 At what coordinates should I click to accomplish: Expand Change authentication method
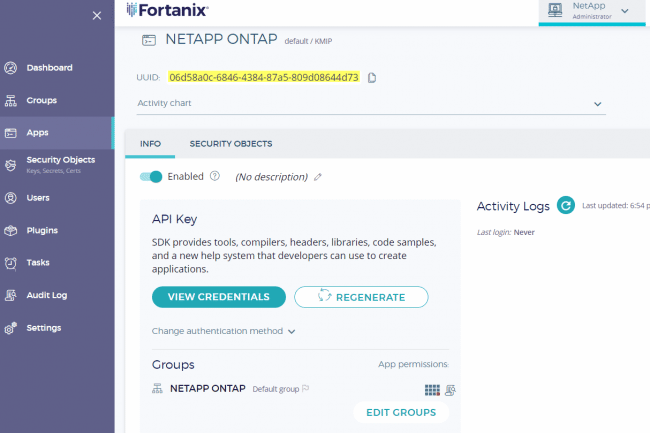[223, 331]
